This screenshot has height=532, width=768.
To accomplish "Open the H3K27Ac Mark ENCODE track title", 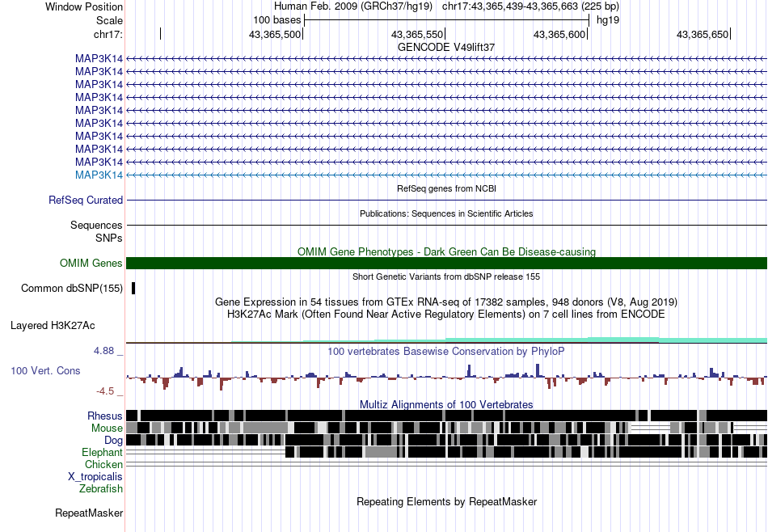I will click(x=446, y=314).
